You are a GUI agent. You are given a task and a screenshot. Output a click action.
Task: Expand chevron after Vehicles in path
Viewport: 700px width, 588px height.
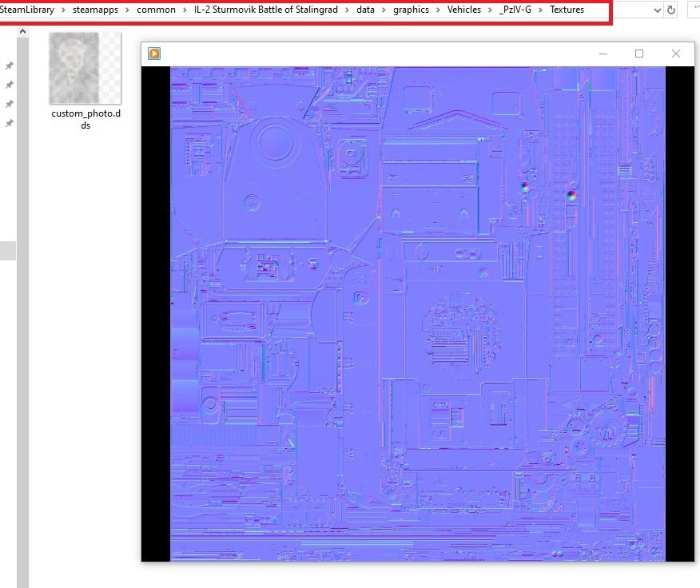pos(490,10)
